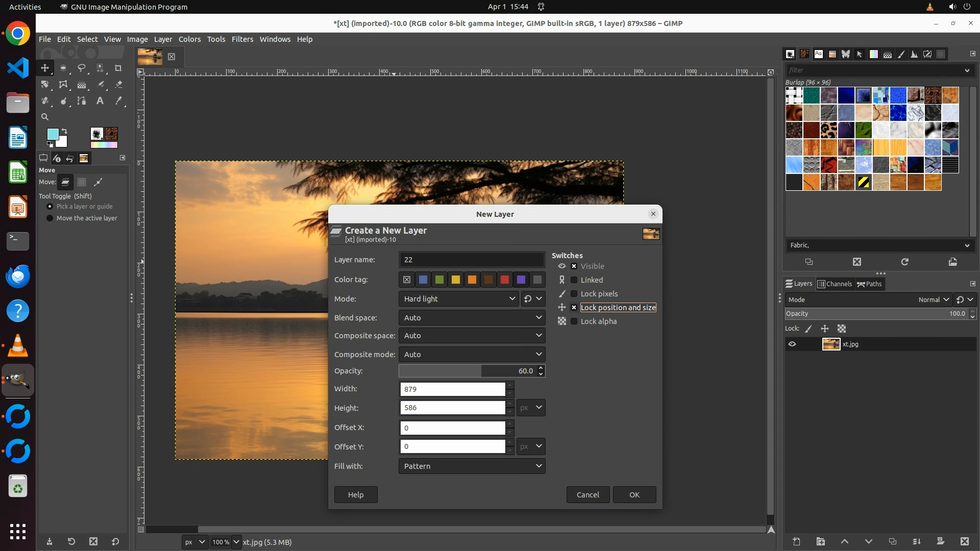Open the Blend space dropdown
This screenshot has height=551, width=980.
472,318
